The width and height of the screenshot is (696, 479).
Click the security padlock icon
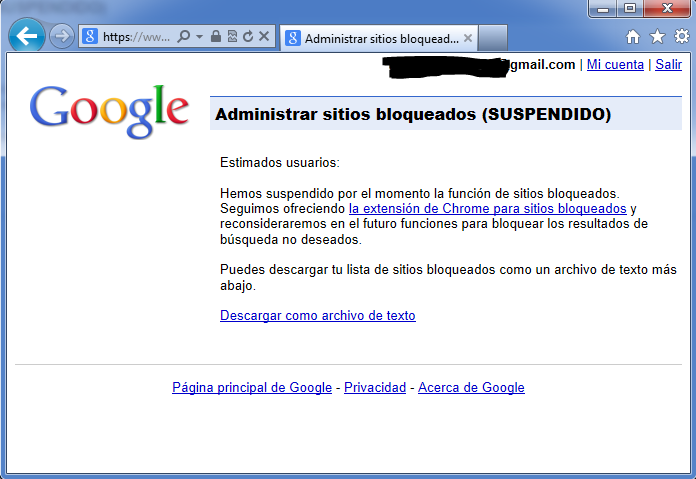pyautogui.click(x=216, y=37)
